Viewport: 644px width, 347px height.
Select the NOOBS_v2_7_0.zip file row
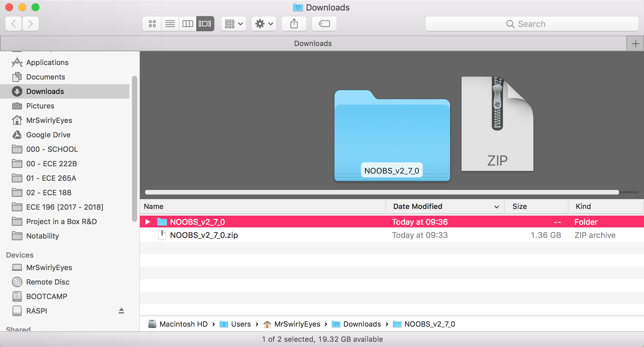204,235
